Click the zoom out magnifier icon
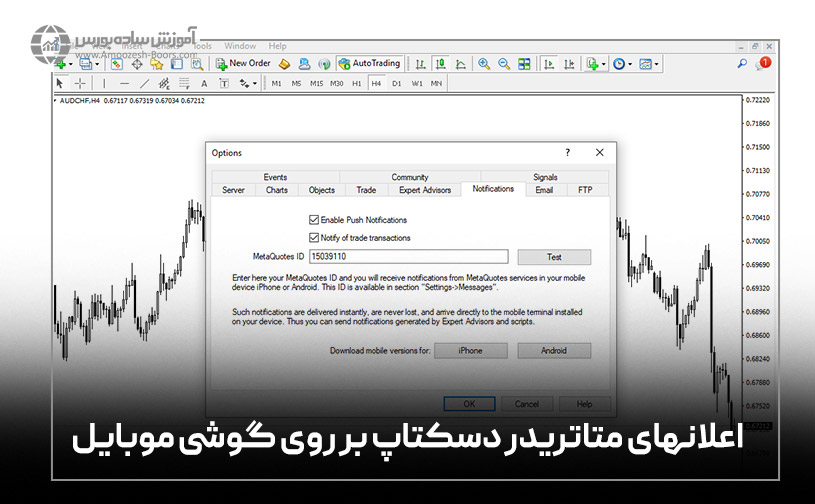Image resolution: width=815 pixels, height=504 pixels. pos(504,63)
